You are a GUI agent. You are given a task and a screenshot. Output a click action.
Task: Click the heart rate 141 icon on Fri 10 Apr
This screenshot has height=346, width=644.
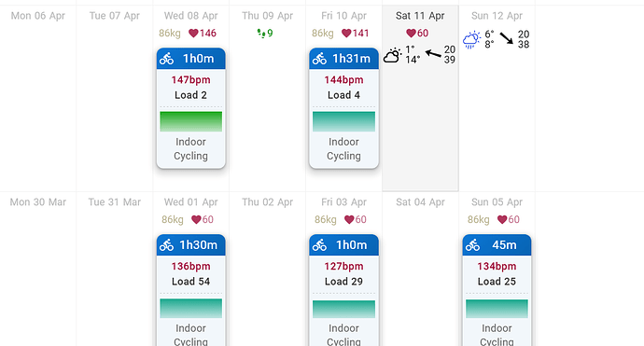346,34
